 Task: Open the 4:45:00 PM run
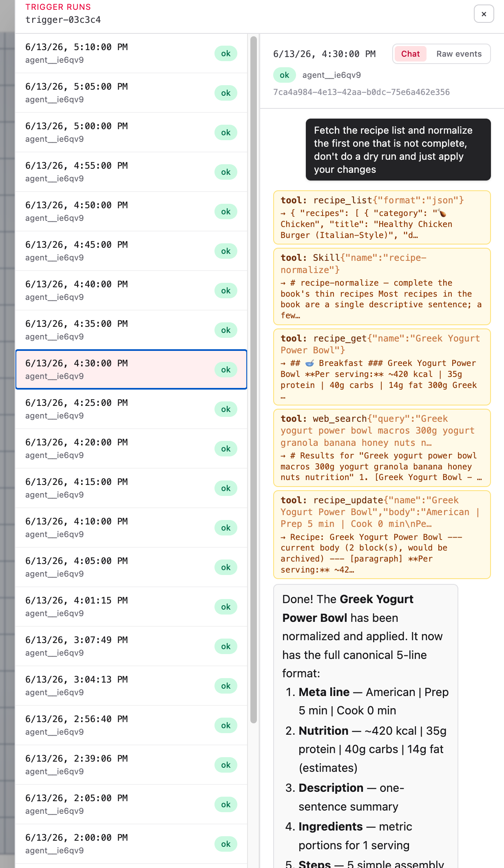coord(131,251)
